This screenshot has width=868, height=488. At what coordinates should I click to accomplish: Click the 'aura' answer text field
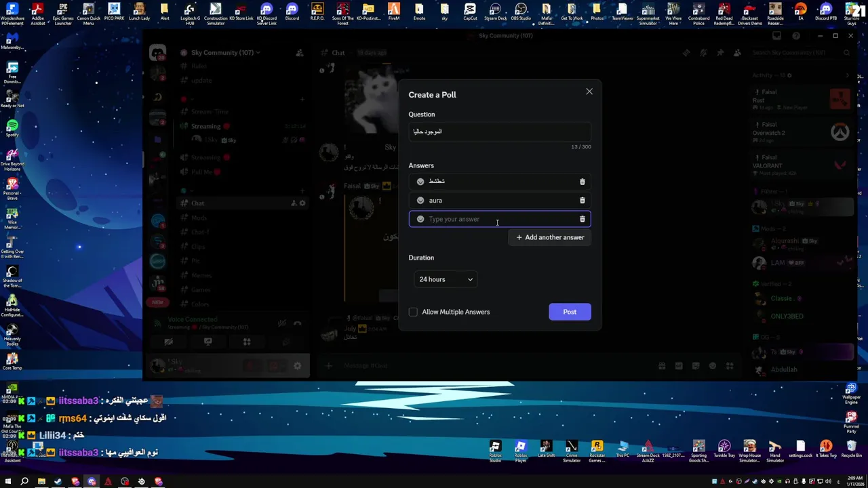tap(500, 201)
